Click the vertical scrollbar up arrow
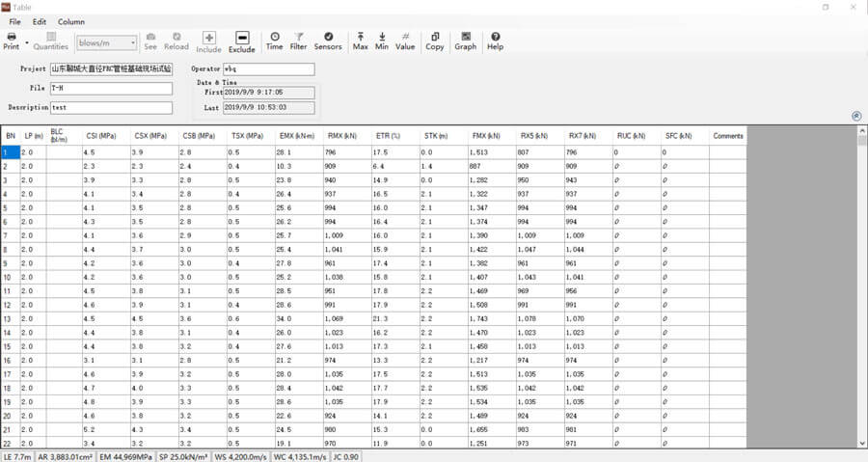 point(862,130)
